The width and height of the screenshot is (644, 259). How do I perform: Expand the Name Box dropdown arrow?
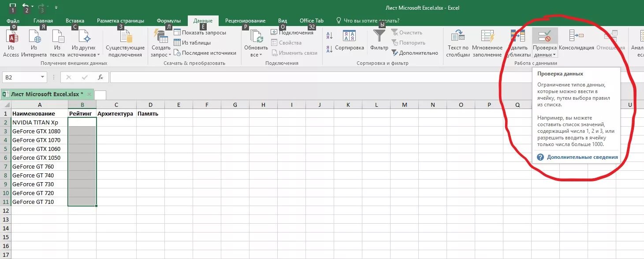(x=43, y=77)
